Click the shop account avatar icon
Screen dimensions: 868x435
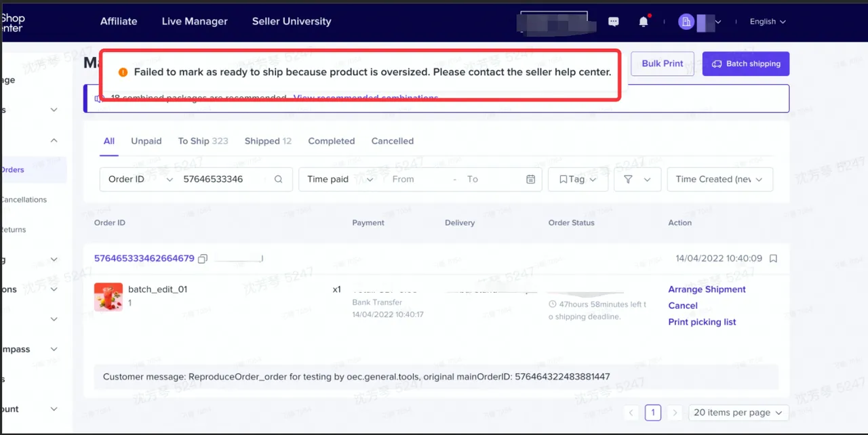click(686, 22)
